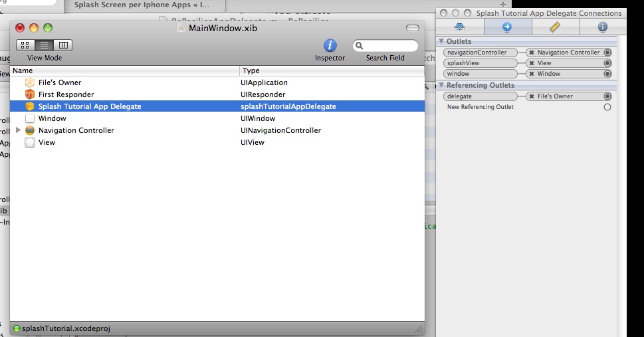Viewport: 644px width, 337px height.
Task: Open the Attributes inspector tab
Action: tap(459, 27)
